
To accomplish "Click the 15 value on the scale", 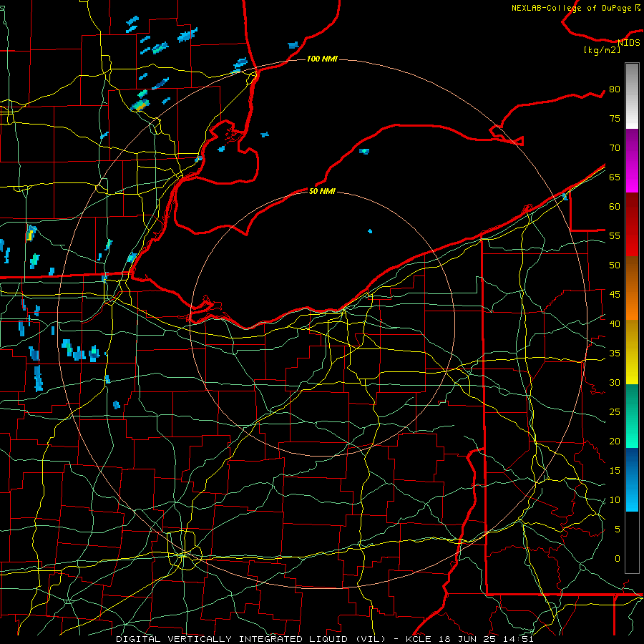I will pos(615,471).
